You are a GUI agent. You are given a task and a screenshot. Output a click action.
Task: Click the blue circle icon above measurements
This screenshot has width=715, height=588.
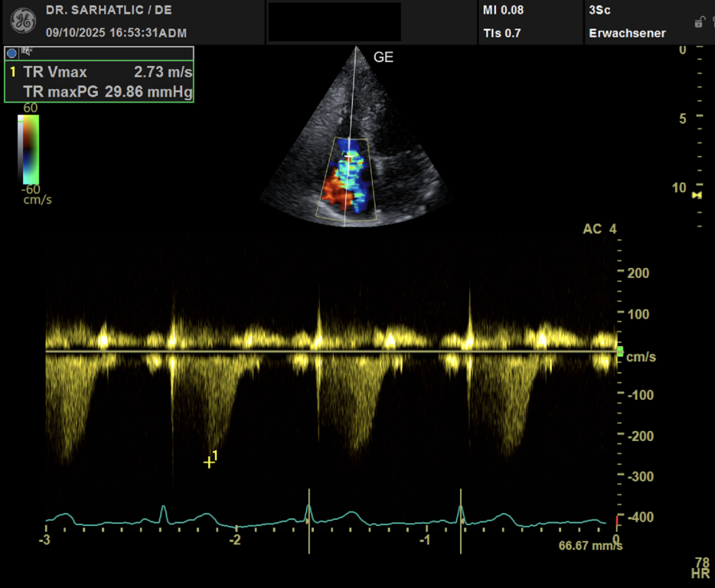(x=11, y=53)
